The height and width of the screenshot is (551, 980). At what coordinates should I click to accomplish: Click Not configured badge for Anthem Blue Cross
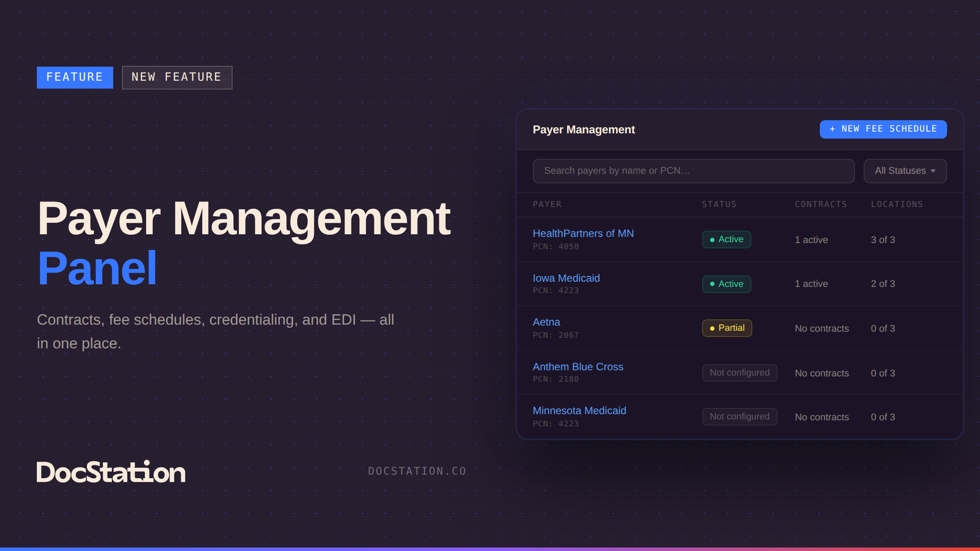pyautogui.click(x=740, y=372)
